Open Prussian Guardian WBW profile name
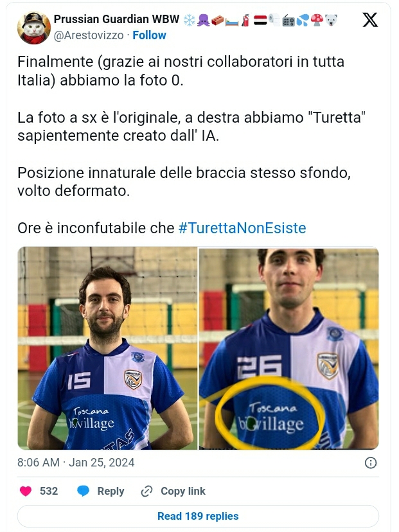This screenshot has height=532, width=399. pyautogui.click(x=116, y=19)
